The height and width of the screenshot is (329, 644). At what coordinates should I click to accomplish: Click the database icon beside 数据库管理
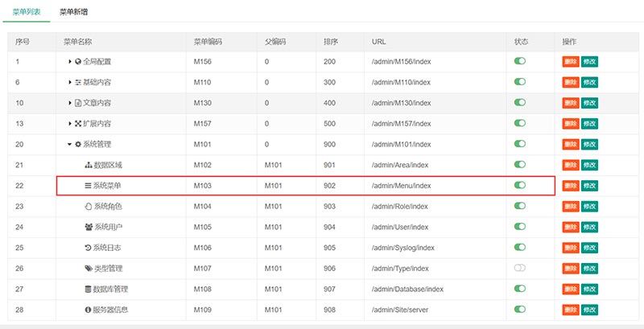click(x=89, y=289)
